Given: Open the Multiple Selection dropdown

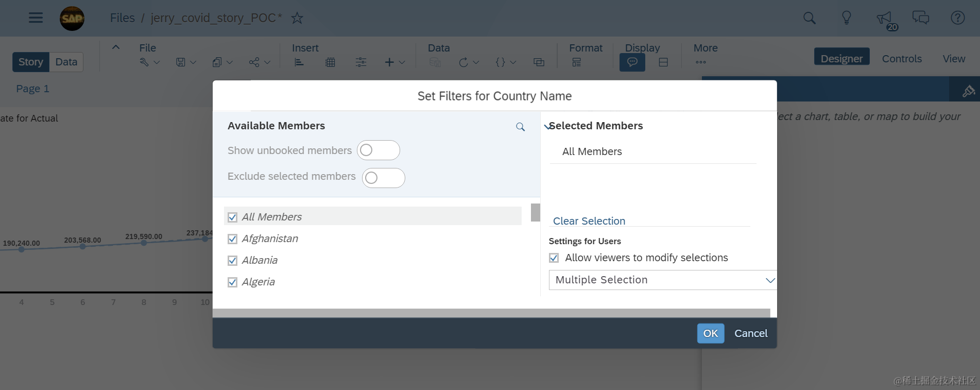Looking at the screenshot, I should (662, 280).
